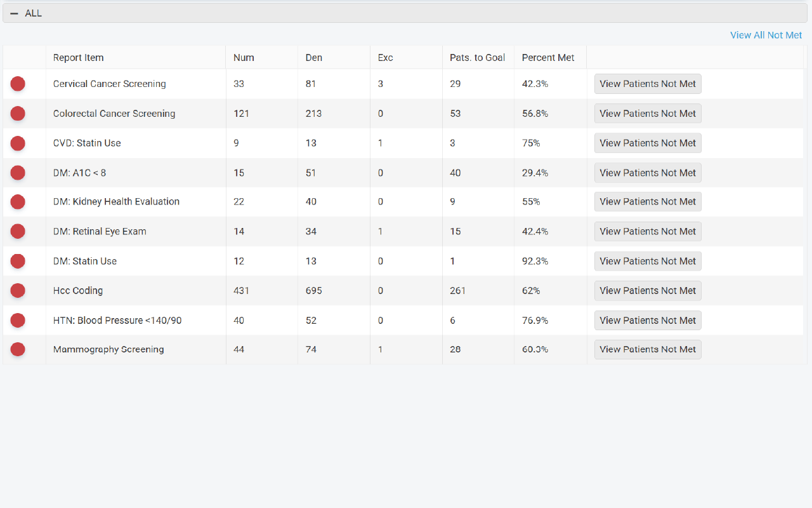
Task: Click red indicator for HTN: Blood Pressure row
Action: coord(18,321)
